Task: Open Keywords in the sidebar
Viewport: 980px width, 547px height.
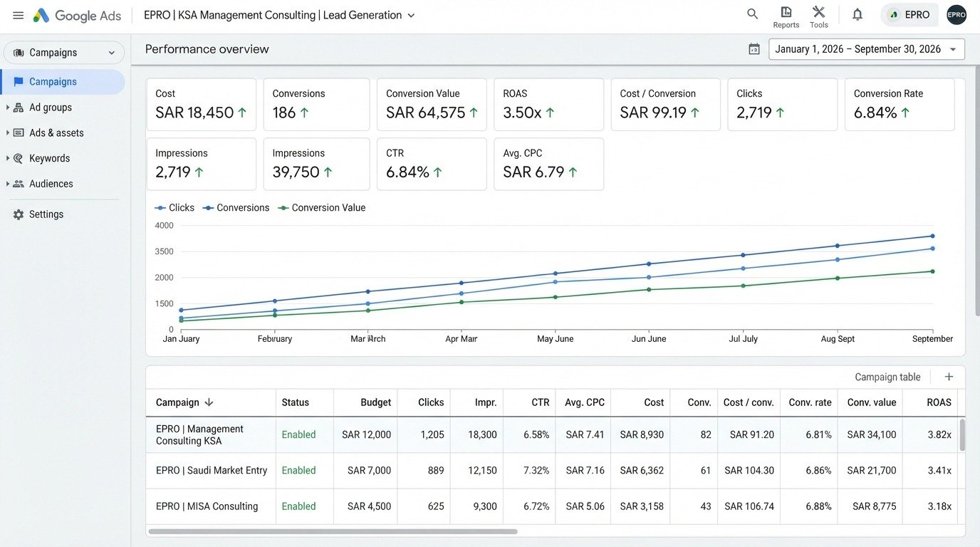Action: pos(50,158)
